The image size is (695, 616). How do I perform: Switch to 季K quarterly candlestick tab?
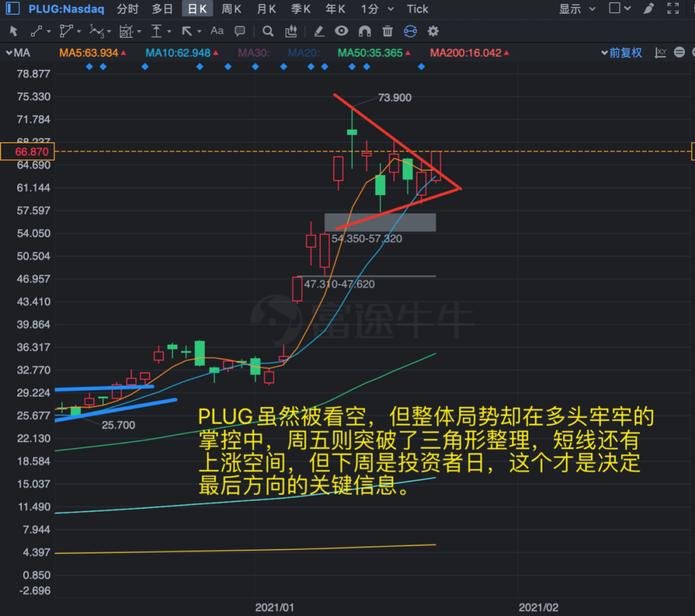(x=301, y=9)
